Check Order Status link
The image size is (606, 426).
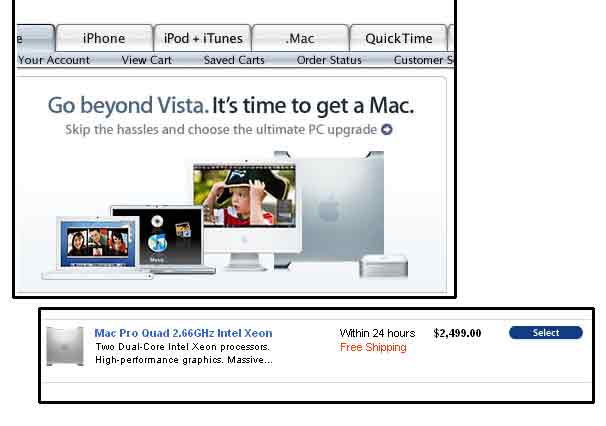(x=329, y=60)
